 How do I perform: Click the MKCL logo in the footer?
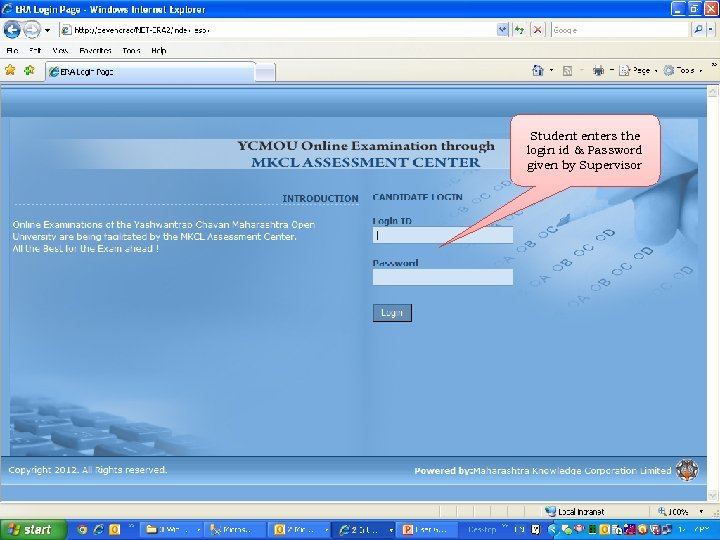pyautogui.click(x=687, y=470)
